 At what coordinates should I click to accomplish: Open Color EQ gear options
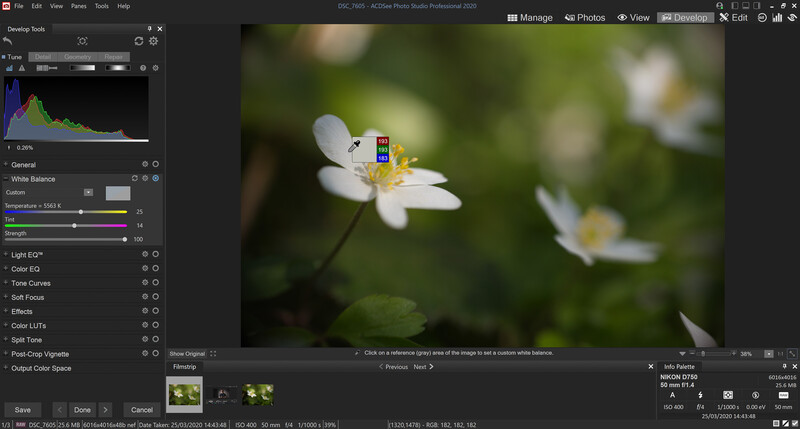[x=145, y=268]
